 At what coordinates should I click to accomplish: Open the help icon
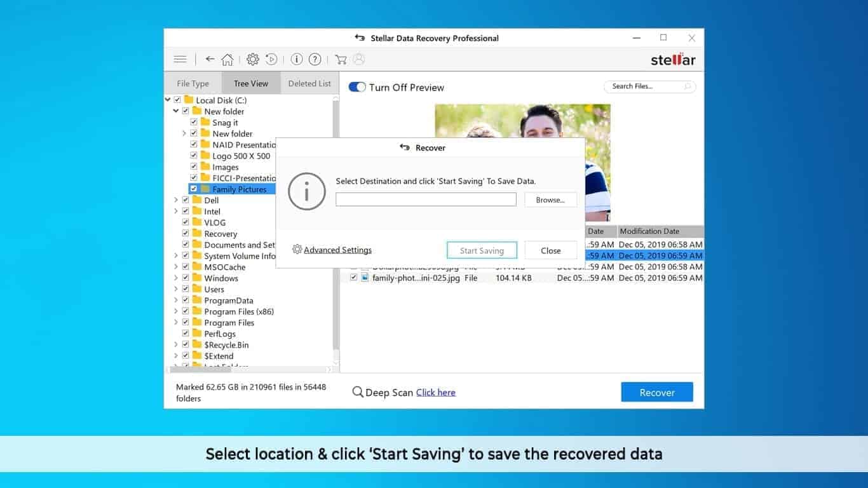click(315, 58)
